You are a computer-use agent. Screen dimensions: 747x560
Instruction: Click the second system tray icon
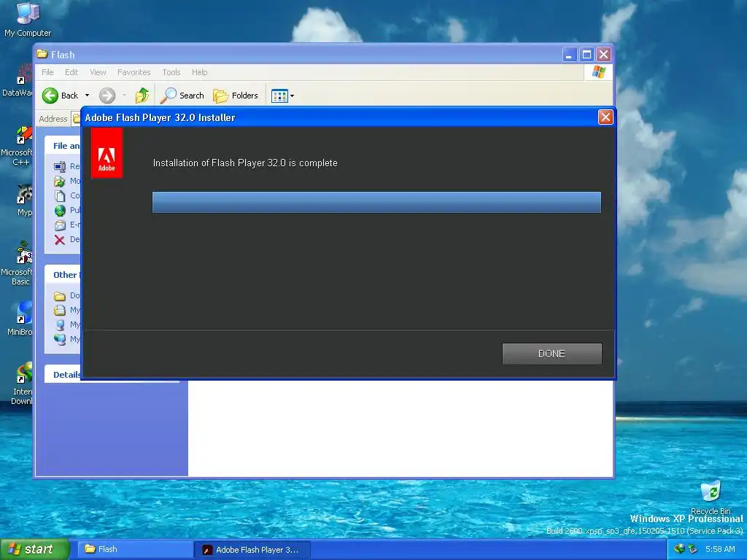[x=693, y=549]
